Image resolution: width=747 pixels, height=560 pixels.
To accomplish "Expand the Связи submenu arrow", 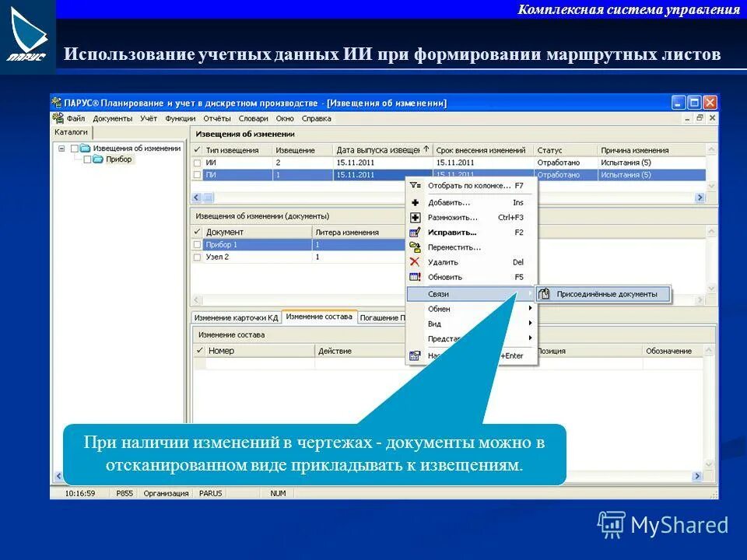I will point(530,294).
